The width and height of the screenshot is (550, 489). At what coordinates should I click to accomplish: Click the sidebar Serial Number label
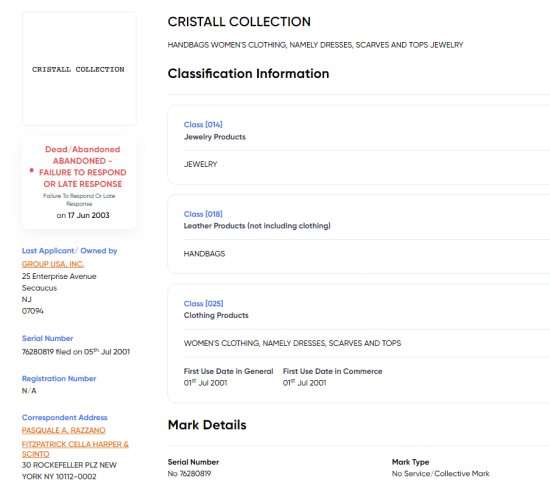[x=47, y=339]
